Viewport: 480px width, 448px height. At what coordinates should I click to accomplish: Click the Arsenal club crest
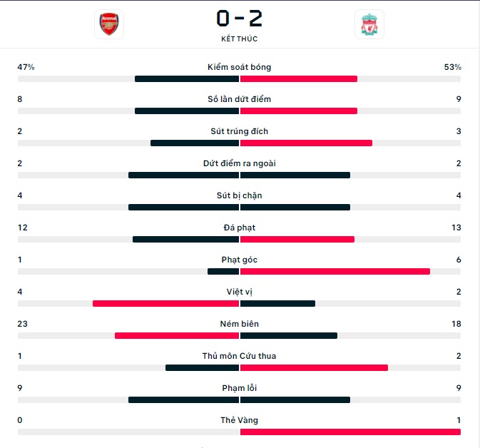coord(109,24)
